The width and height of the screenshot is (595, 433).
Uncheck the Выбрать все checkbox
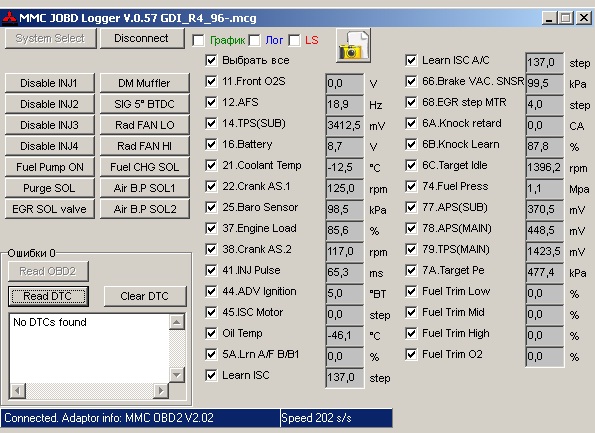click(211, 60)
